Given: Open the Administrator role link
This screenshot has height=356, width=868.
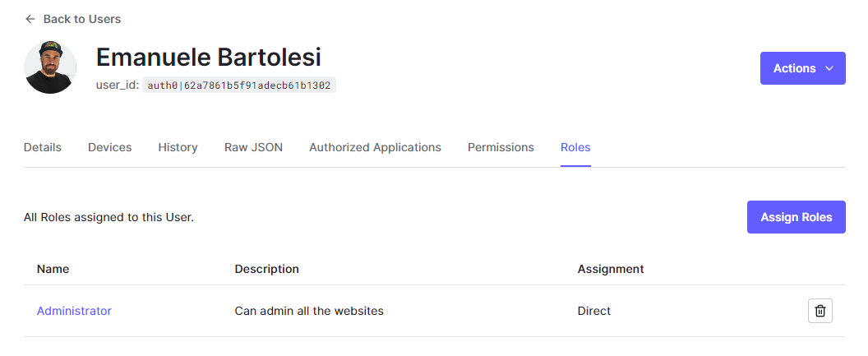Looking at the screenshot, I should click(74, 311).
